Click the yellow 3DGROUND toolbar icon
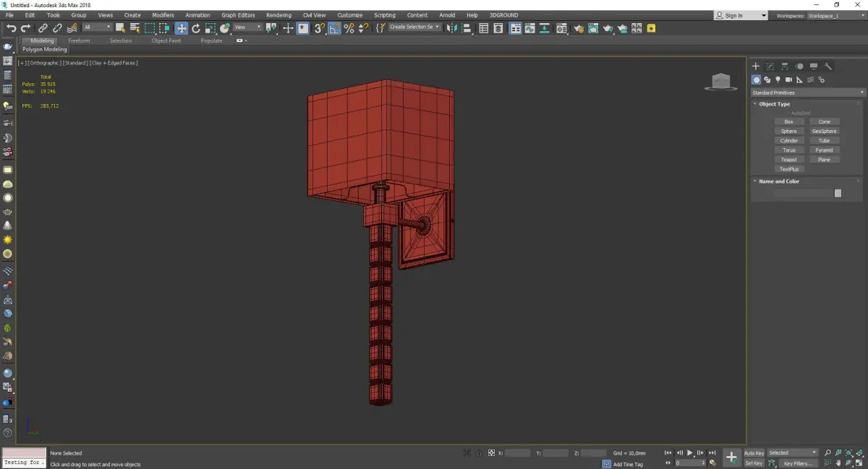Image resolution: width=868 pixels, height=469 pixels. click(652, 28)
